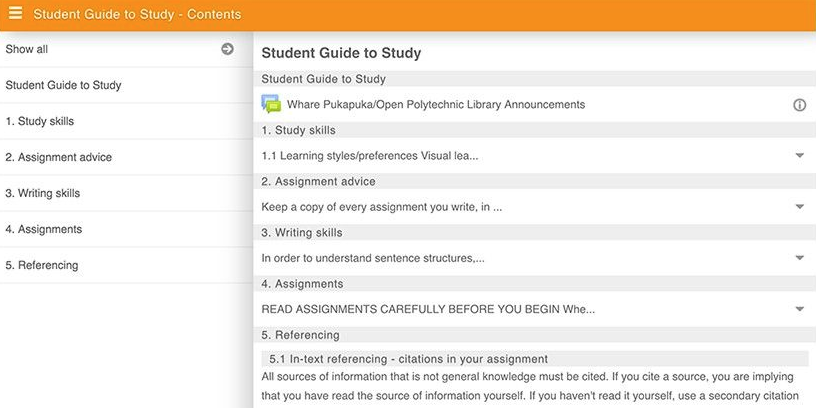
Task: Open the Library Announcements forum icon
Action: click(x=271, y=104)
